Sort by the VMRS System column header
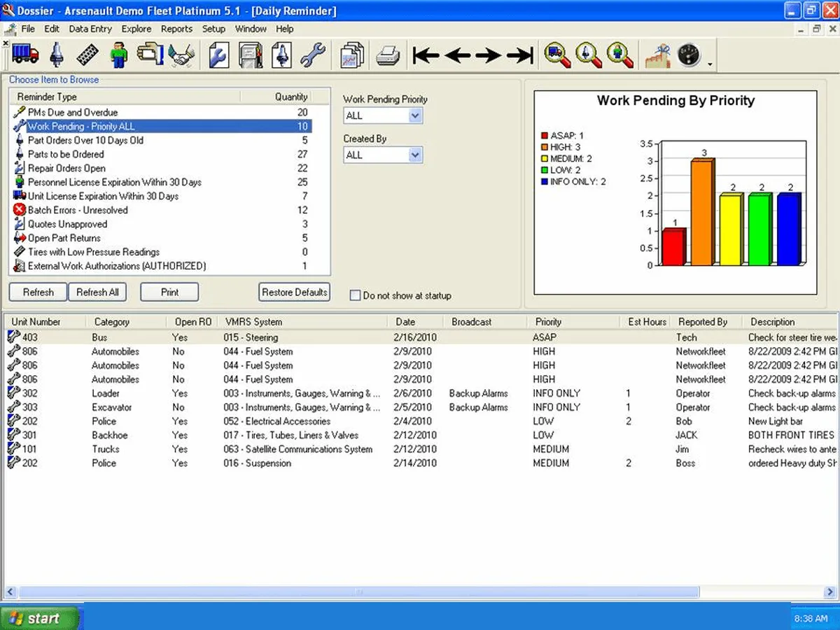The image size is (840, 630). point(302,322)
